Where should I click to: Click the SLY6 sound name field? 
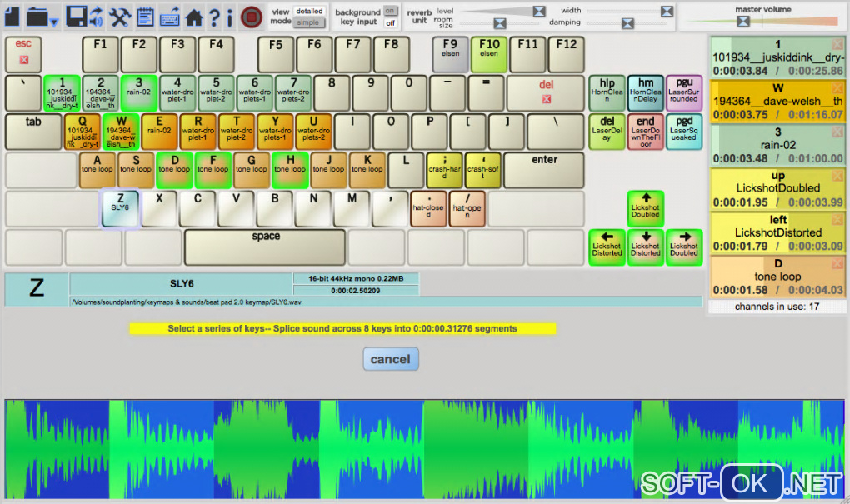(182, 284)
